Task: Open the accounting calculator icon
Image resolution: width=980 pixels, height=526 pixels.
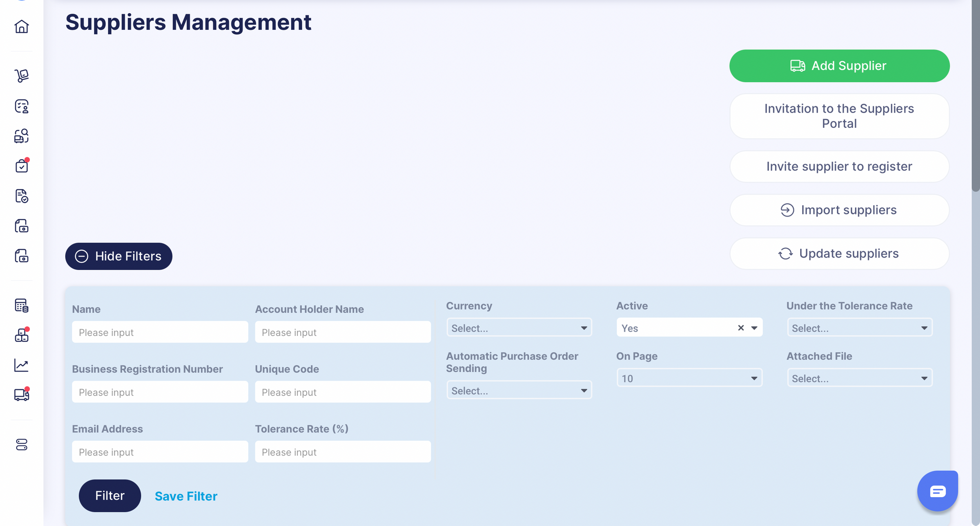Action: [x=22, y=306]
